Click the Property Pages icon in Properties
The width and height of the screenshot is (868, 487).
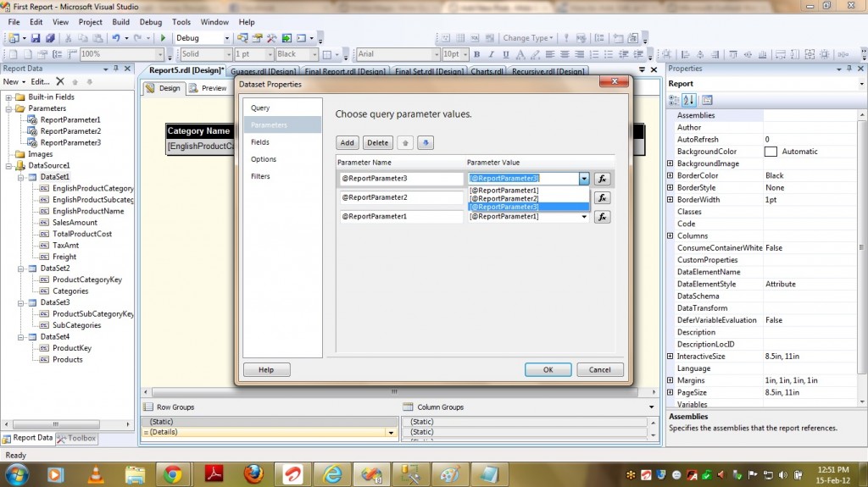[707, 100]
